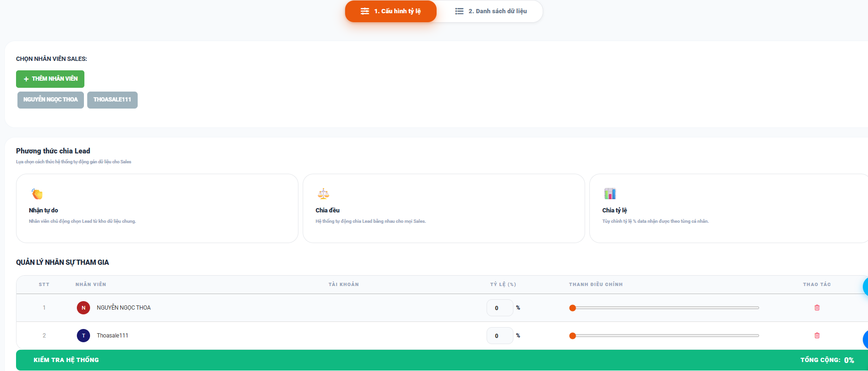Click the red N avatar icon

pos(83,308)
